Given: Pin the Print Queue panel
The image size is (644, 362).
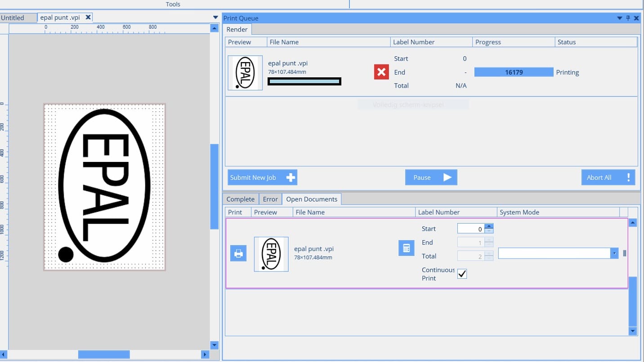Looking at the screenshot, I should [x=628, y=18].
